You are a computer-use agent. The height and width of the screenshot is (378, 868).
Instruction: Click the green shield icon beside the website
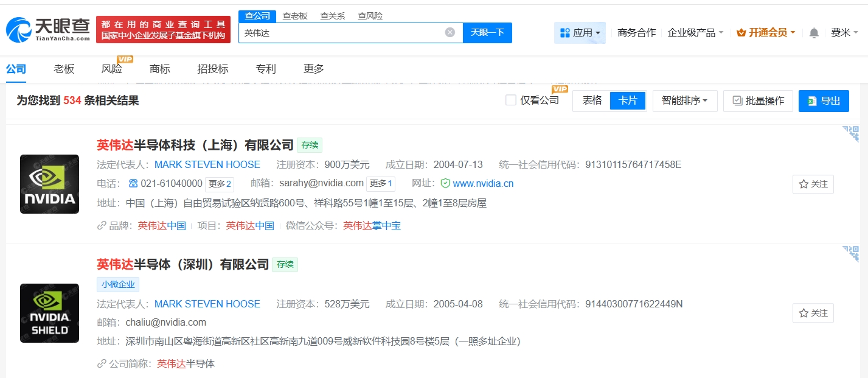[445, 184]
